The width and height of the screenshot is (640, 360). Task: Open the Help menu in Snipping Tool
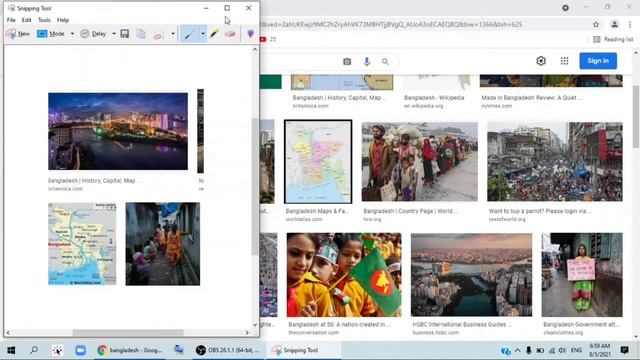point(63,20)
